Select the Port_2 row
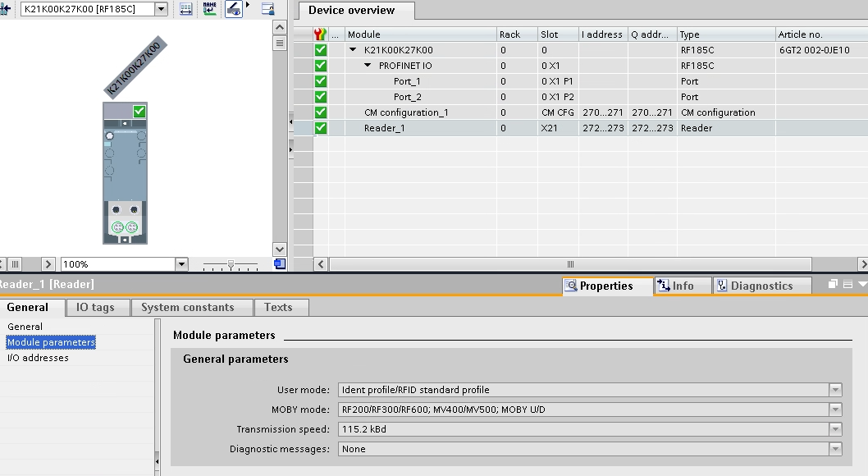This screenshot has height=476, width=868. coord(580,96)
